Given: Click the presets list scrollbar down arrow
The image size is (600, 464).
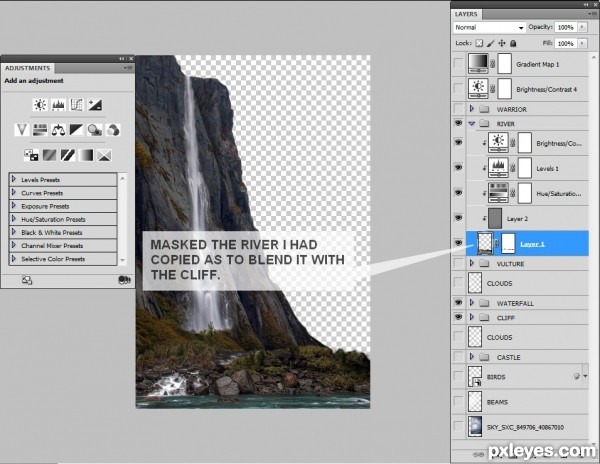Looking at the screenshot, I should 122,260.
